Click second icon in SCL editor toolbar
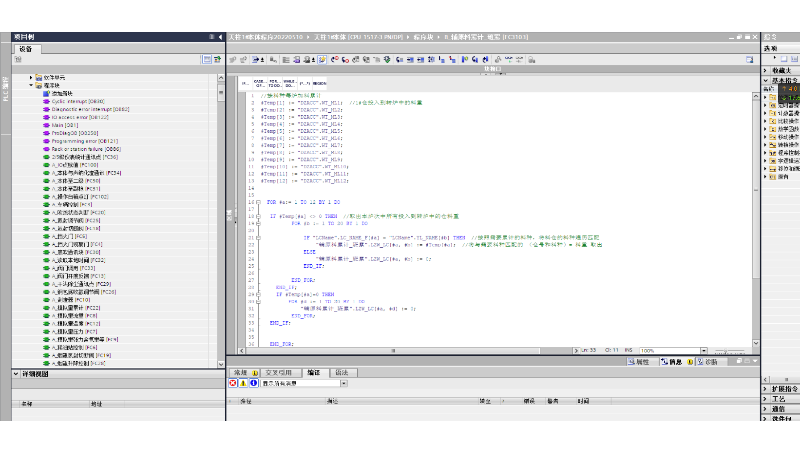Viewport: 800px width, 453px height. [x=243, y=60]
